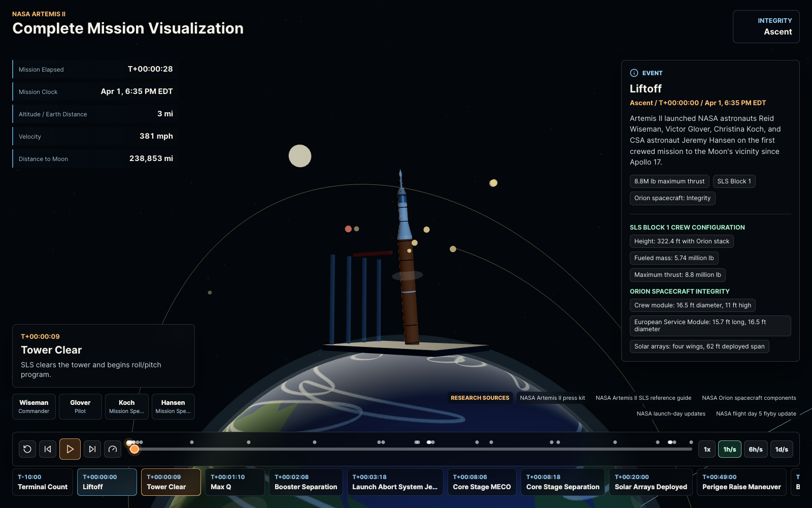Click the Moon in the 3D view
This screenshot has height=508, width=812.
tap(300, 156)
